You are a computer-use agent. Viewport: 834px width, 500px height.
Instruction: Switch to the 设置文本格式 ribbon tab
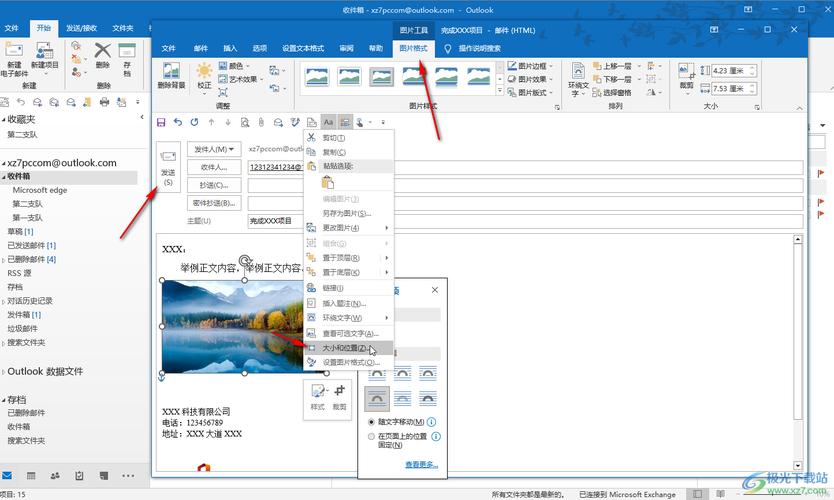303,48
